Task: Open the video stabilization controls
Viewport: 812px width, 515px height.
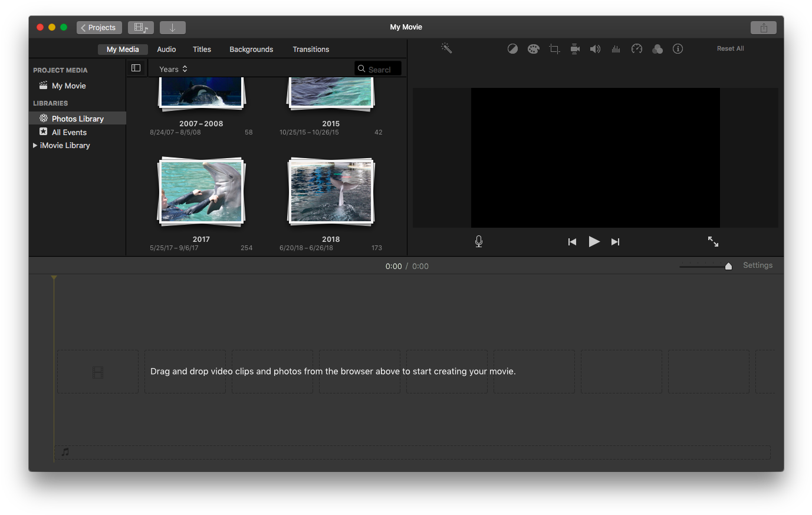Action: (x=575, y=49)
